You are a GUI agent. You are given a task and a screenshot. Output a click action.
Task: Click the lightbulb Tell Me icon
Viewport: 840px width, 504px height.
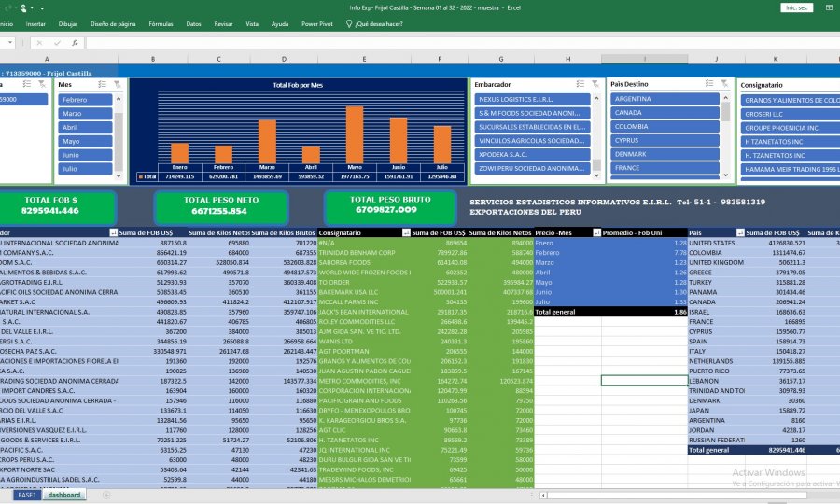click(349, 24)
